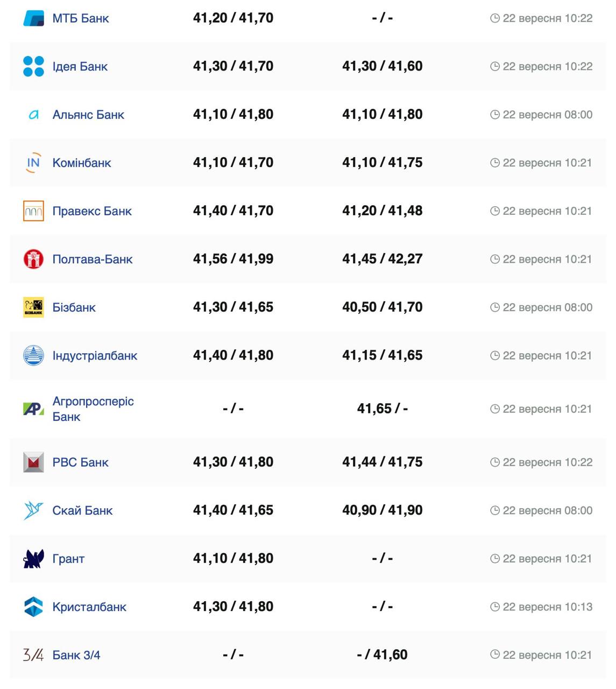The image size is (616, 689).
Task: Click the Ідея Банк four-dot logo
Action: tap(33, 66)
